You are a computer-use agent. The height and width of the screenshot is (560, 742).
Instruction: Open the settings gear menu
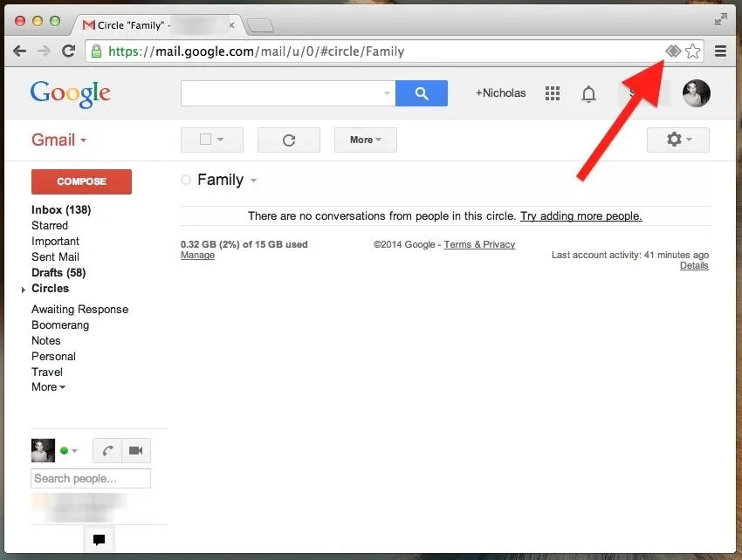[x=678, y=140]
